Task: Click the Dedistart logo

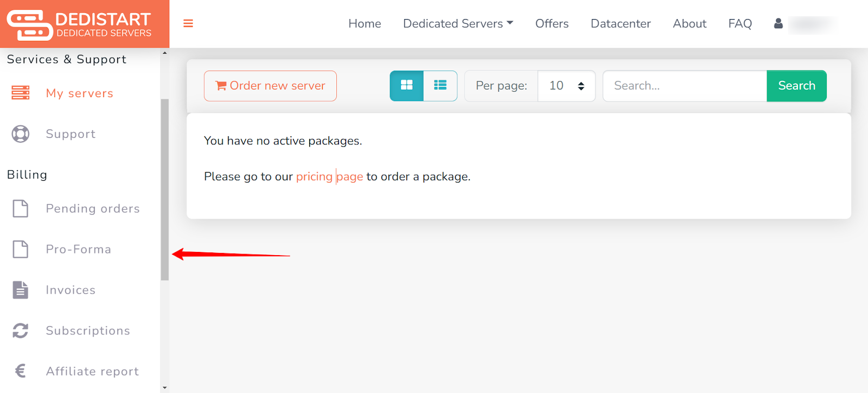Action: click(x=79, y=25)
